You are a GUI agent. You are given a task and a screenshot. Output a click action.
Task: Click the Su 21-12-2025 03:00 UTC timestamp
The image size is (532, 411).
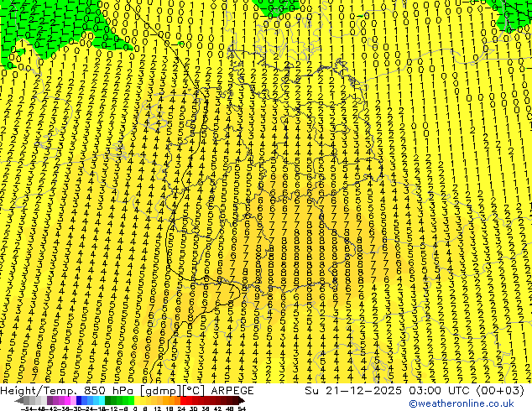point(415,391)
